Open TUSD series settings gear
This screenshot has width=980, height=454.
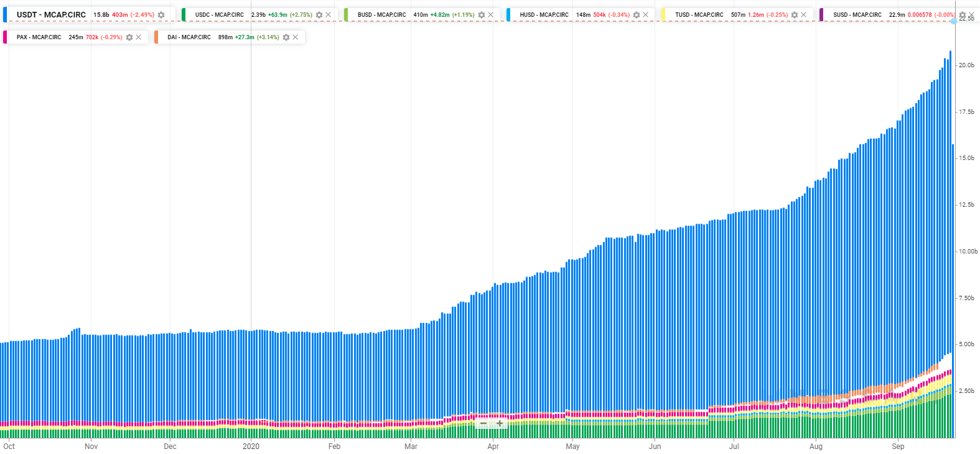[x=795, y=15]
